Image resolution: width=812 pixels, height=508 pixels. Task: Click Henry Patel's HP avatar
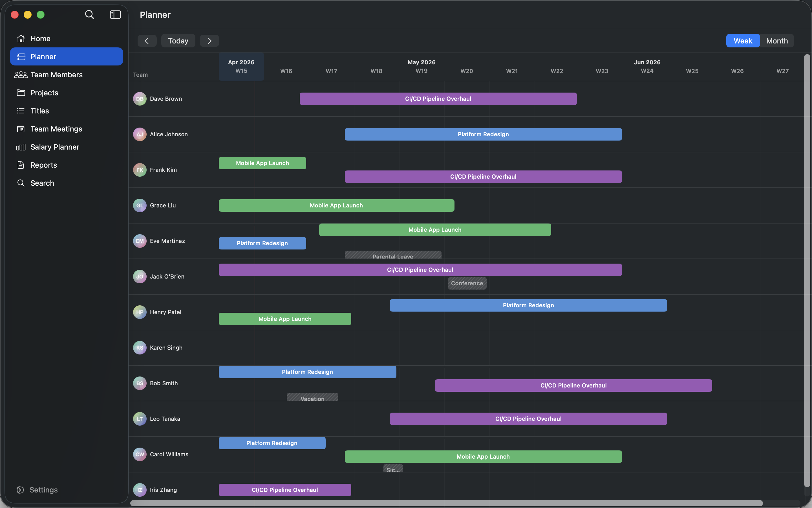[x=140, y=312]
